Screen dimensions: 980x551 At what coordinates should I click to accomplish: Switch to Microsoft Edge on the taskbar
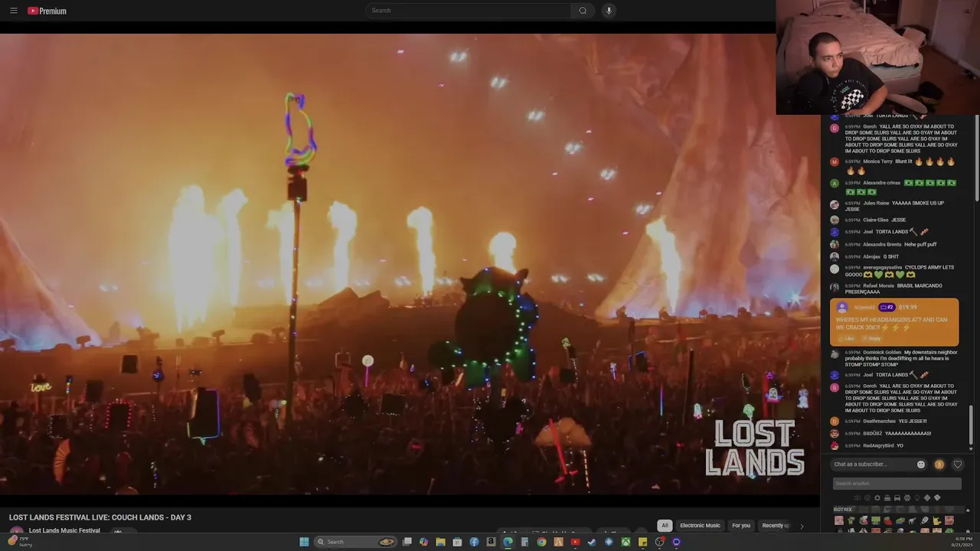tap(508, 542)
